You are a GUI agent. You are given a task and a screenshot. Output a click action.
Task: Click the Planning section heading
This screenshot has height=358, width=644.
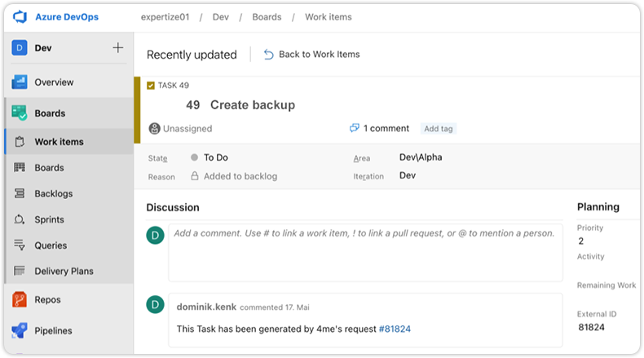[x=598, y=207]
